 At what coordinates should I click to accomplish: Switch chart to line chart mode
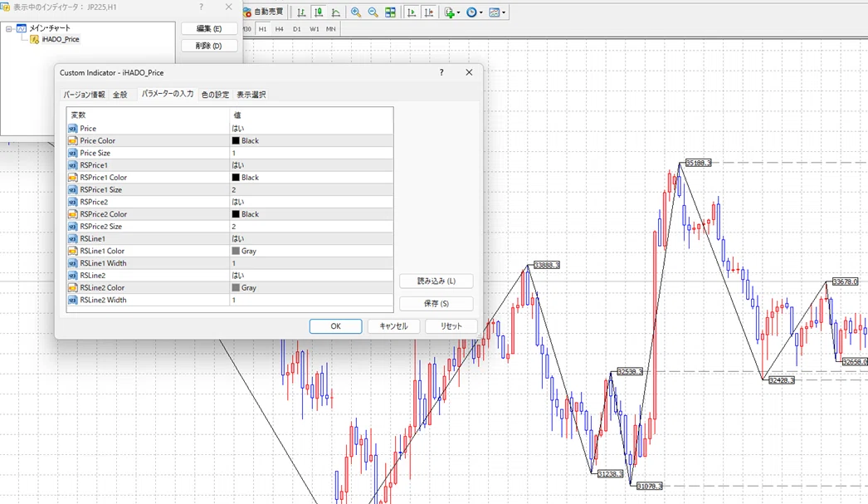pyautogui.click(x=336, y=12)
